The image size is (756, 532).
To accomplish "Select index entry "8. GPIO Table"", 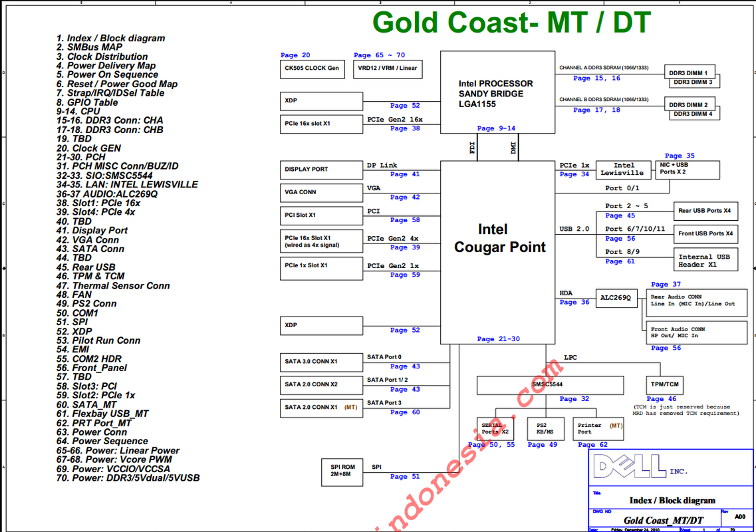I will click(87, 102).
